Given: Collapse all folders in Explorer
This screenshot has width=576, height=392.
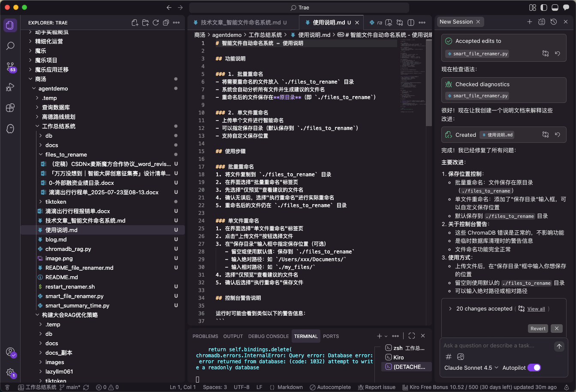Looking at the screenshot, I should (x=166, y=23).
